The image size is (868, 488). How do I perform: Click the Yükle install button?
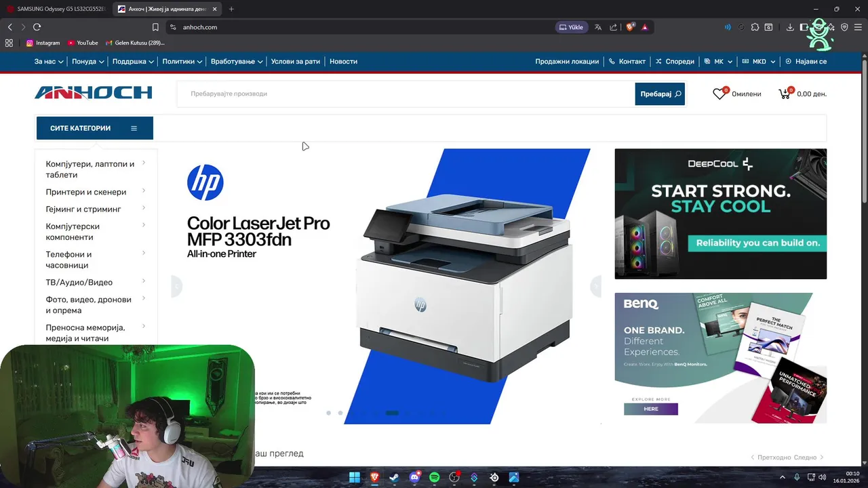point(571,27)
